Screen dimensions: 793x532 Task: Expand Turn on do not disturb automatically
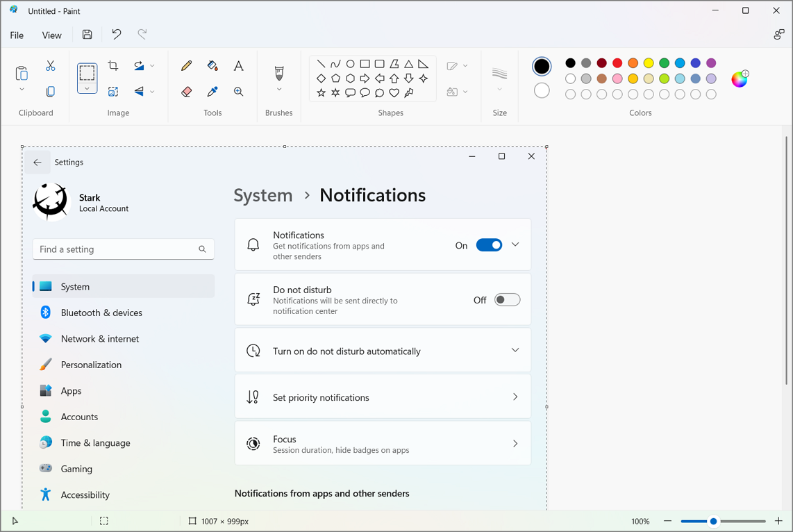[x=383, y=351]
